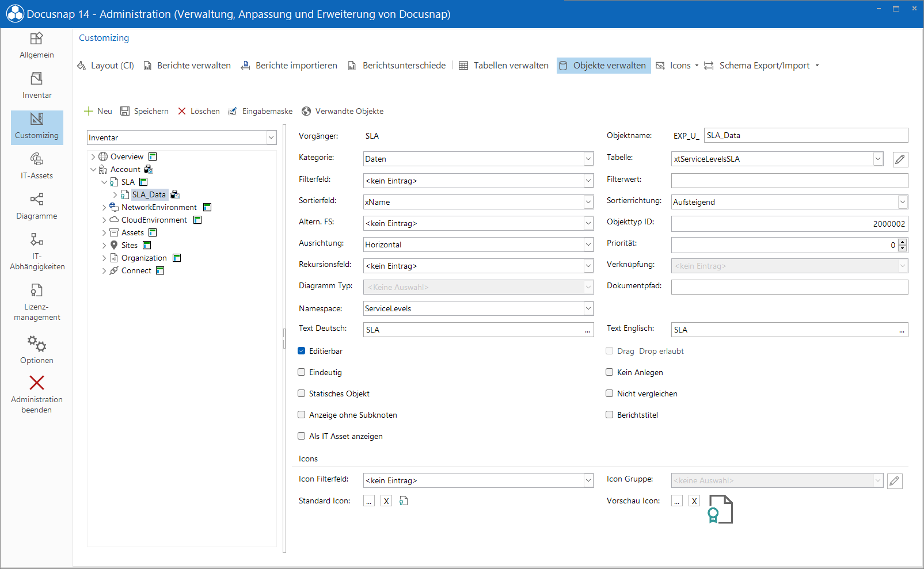Open the Icons dropdown menu
This screenshot has height=569, width=924.
coord(677,66)
